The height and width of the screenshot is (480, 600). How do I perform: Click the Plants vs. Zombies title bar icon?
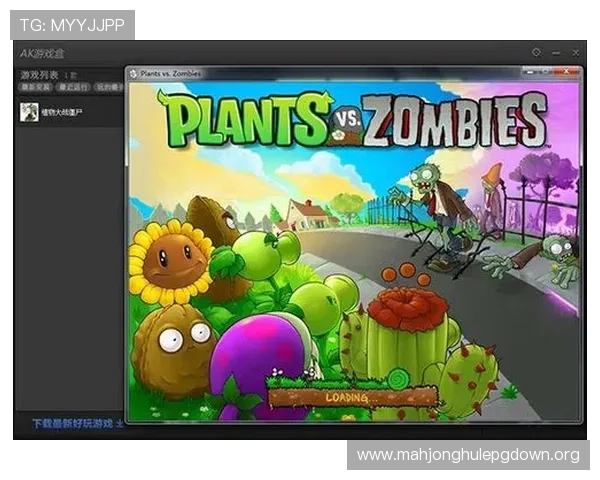(133, 74)
